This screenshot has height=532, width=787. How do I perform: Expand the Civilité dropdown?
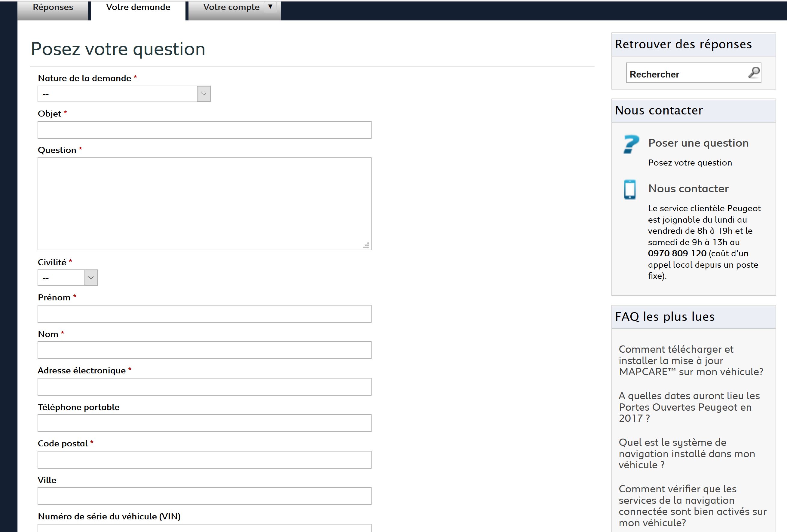coord(68,278)
